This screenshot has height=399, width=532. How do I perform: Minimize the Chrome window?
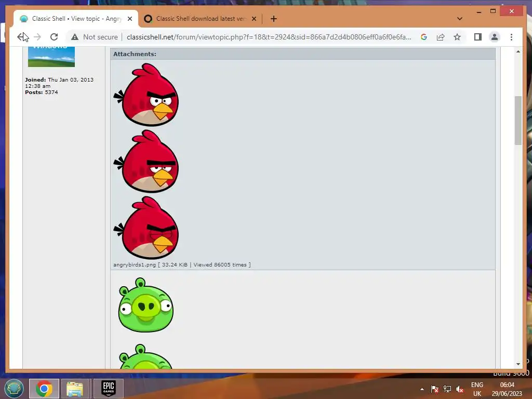(x=478, y=12)
